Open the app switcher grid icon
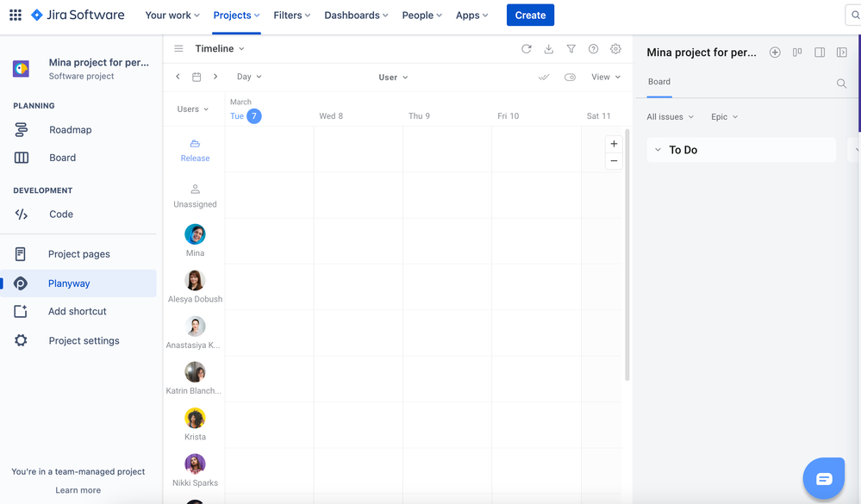The height and width of the screenshot is (504, 861). [x=16, y=15]
